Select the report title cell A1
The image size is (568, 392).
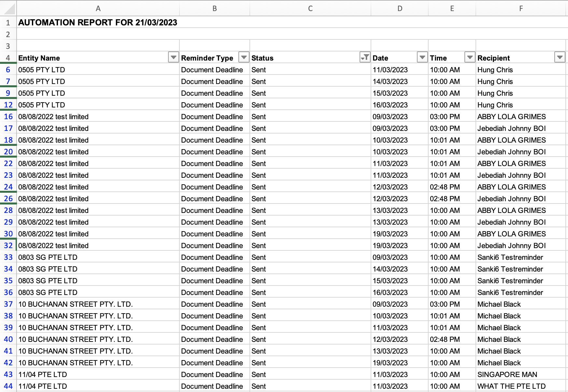[98, 22]
